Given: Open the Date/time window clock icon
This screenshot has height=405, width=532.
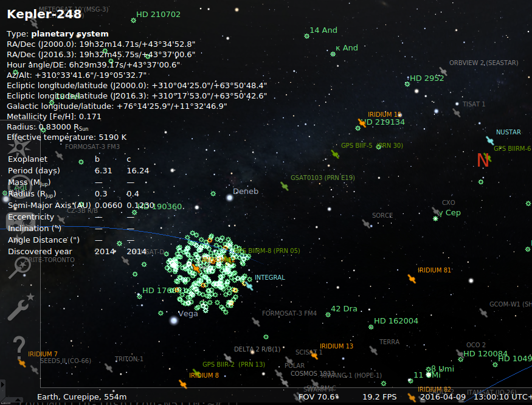Looking at the screenshot, I should click(x=19, y=189).
